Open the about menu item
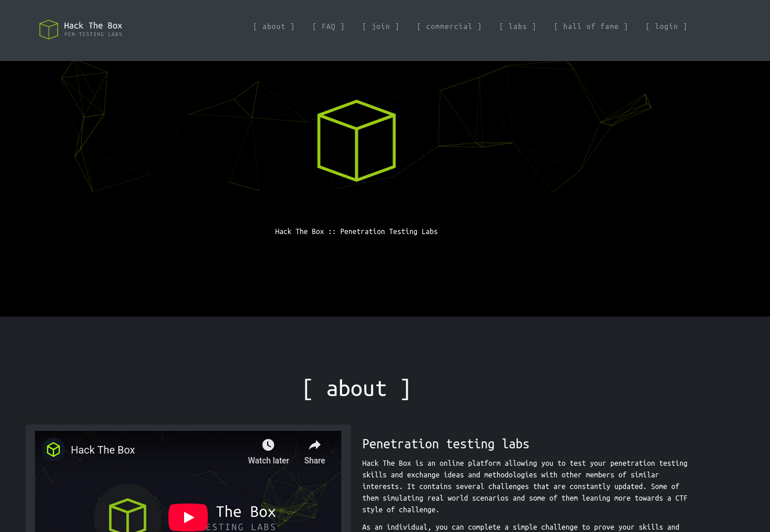The image size is (770, 532). [x=274, y=27]
